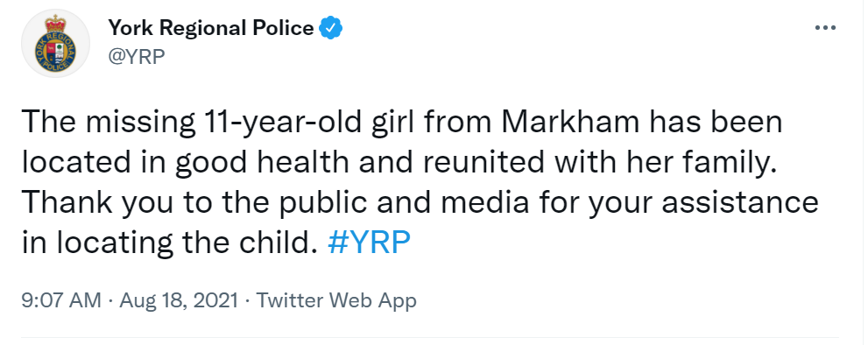
Task: Open the Twitter Web App source link
Action: (336, 300)
